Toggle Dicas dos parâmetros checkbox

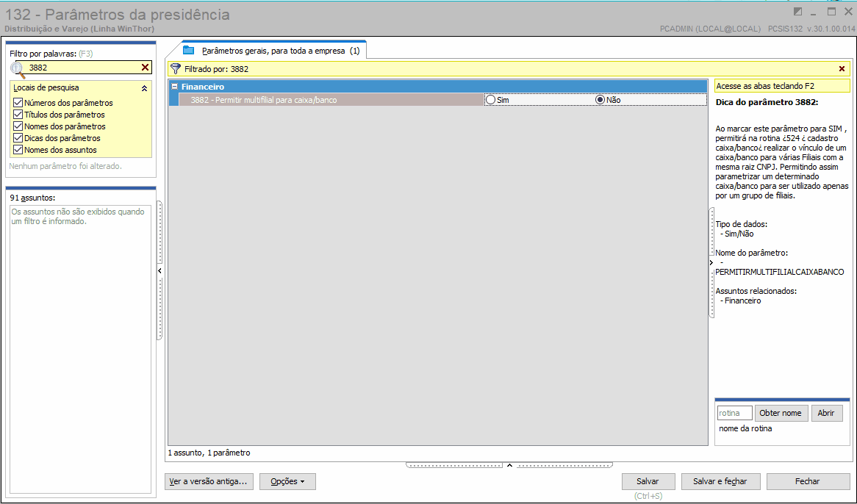pyautogui.click(x=18, y=138)
